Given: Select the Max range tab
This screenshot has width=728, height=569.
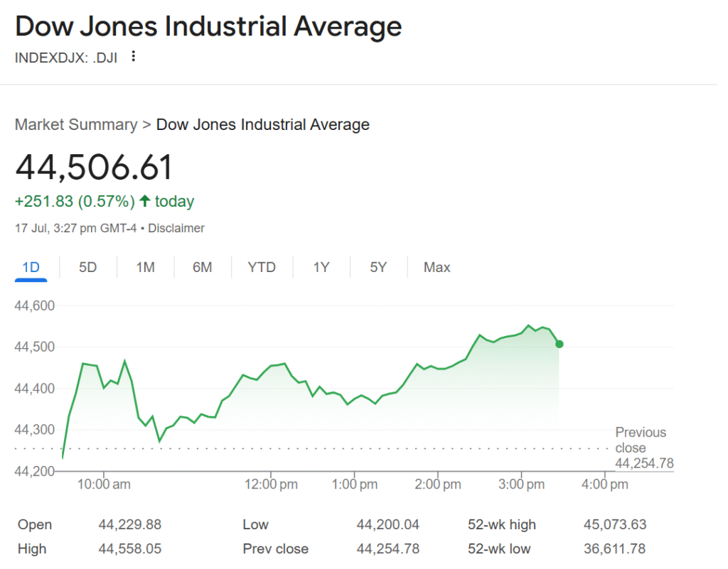Looking at the screenshot, I should (437, 268).
